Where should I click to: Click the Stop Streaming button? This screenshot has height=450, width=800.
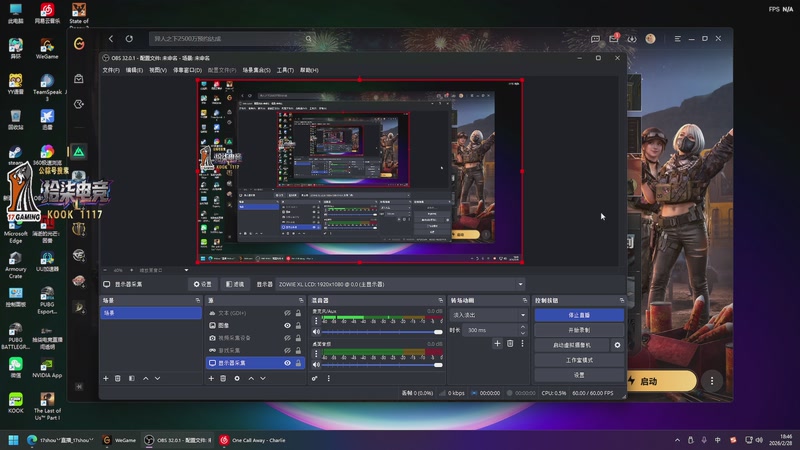[579, 315]
